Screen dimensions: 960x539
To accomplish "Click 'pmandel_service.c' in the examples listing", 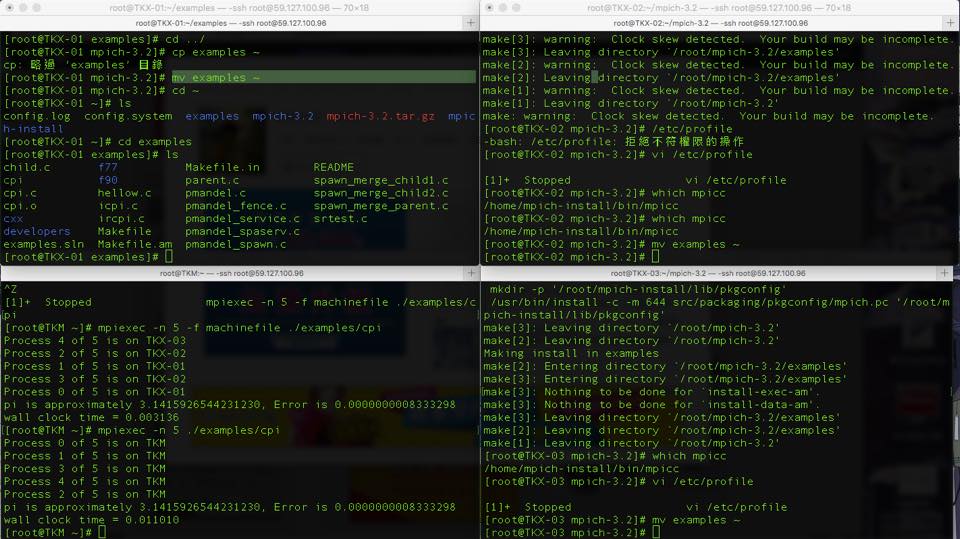I will pyautogui.click(x=242, y=219).
